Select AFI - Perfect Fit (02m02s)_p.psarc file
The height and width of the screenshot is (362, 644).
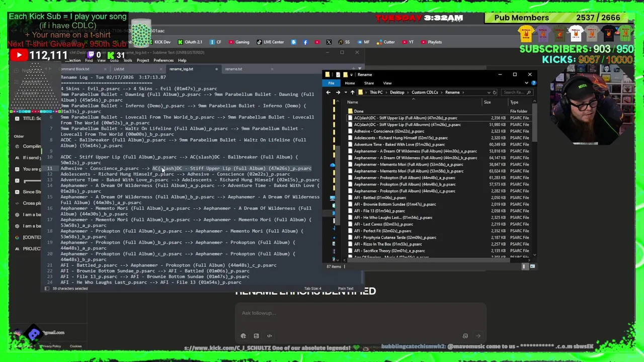point(382,231)
